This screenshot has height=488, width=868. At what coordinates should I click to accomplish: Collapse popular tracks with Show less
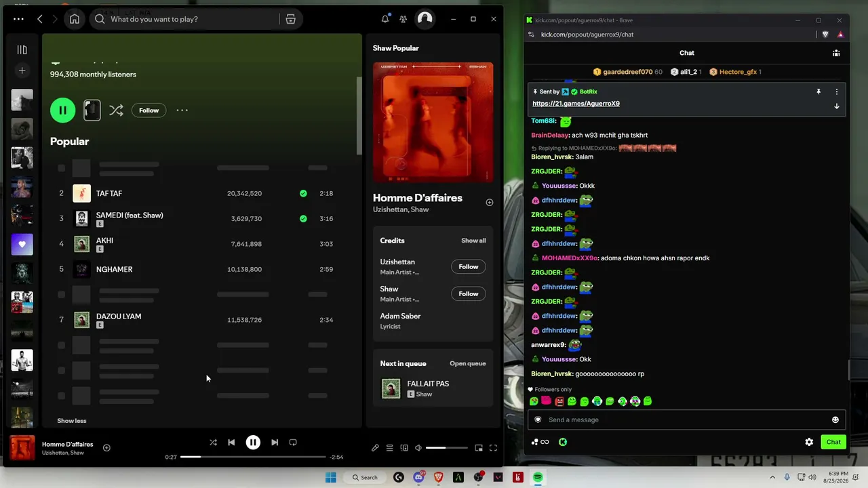tap(71, 421)
